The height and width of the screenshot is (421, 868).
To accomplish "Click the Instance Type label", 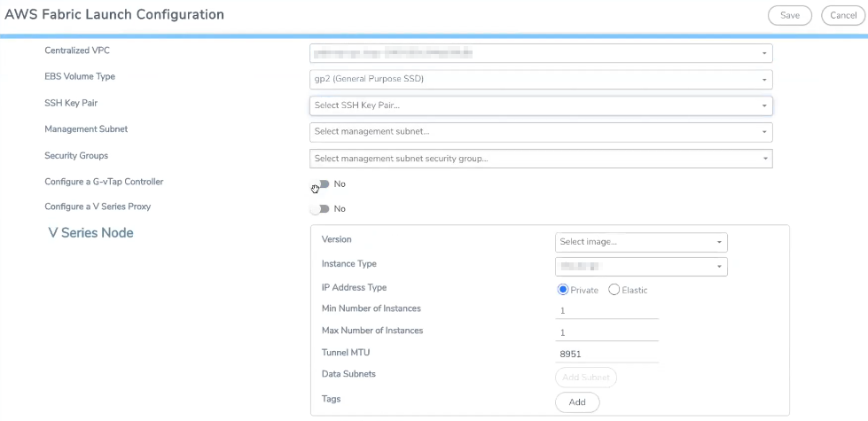I will pos(349,264).
